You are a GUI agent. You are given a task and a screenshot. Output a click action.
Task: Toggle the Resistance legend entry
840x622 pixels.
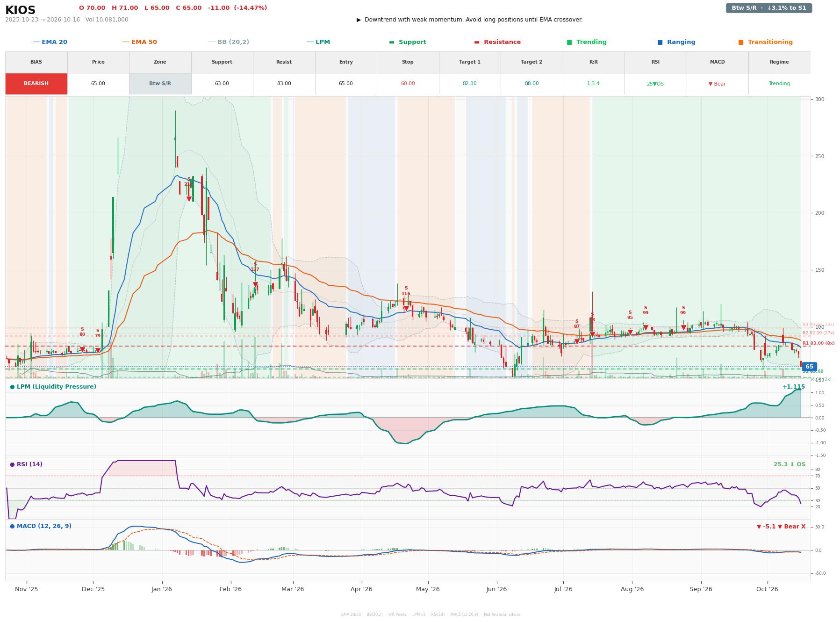coord(497,42)
